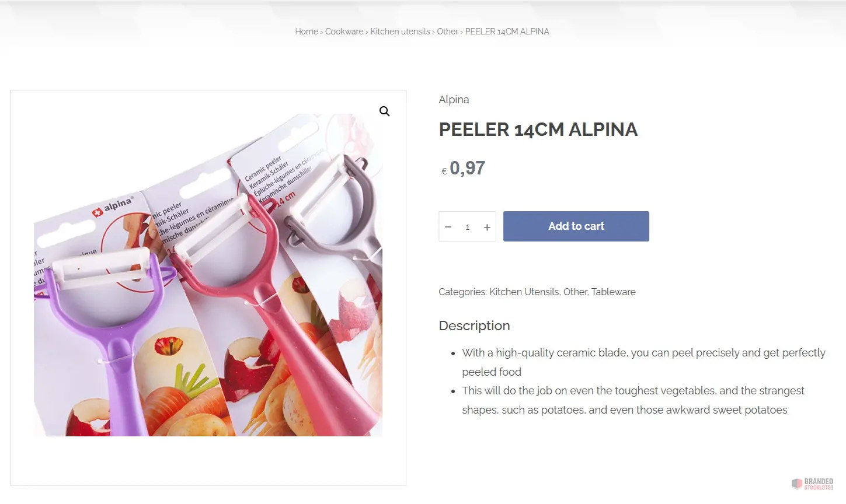The image size is (846, 504).
Task: Increase quantity with the plus button
Action: point(487,227)
